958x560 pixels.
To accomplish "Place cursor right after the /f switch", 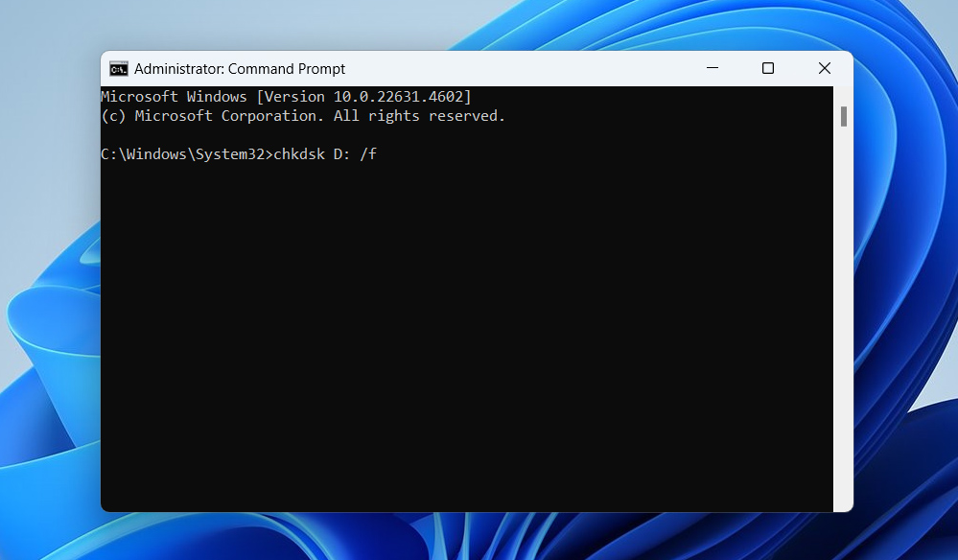I will 378,154.
